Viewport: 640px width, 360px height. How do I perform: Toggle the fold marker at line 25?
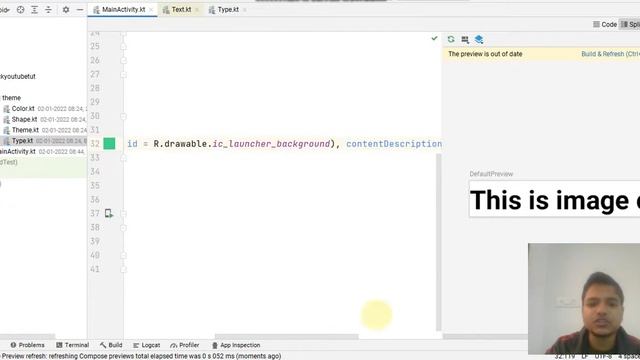[123, 47]
